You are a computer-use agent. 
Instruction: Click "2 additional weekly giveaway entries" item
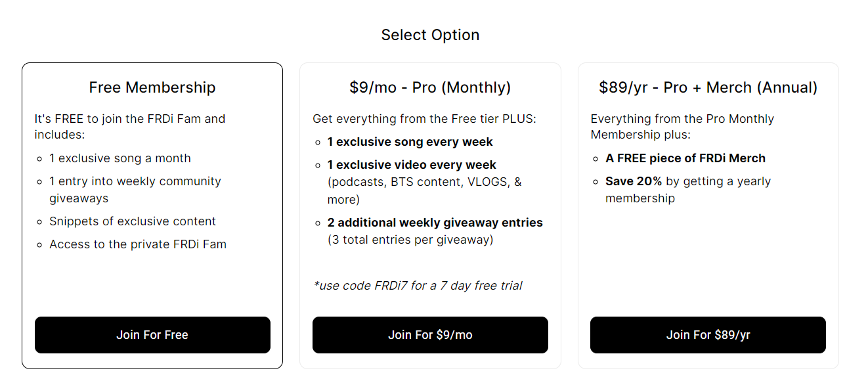(x=435, y=223)
